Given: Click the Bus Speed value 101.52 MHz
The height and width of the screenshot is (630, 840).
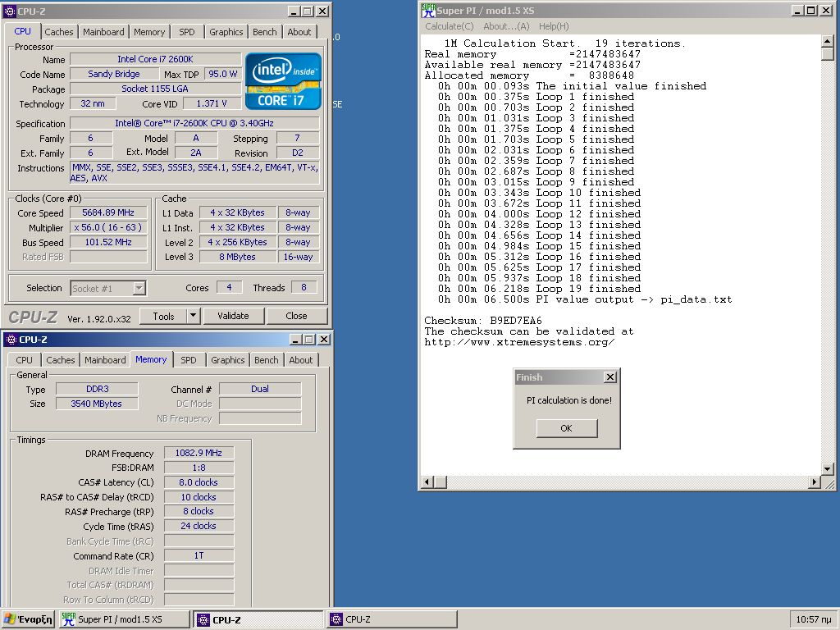Looking at the screenshot, I should click(x=108, y=242).
